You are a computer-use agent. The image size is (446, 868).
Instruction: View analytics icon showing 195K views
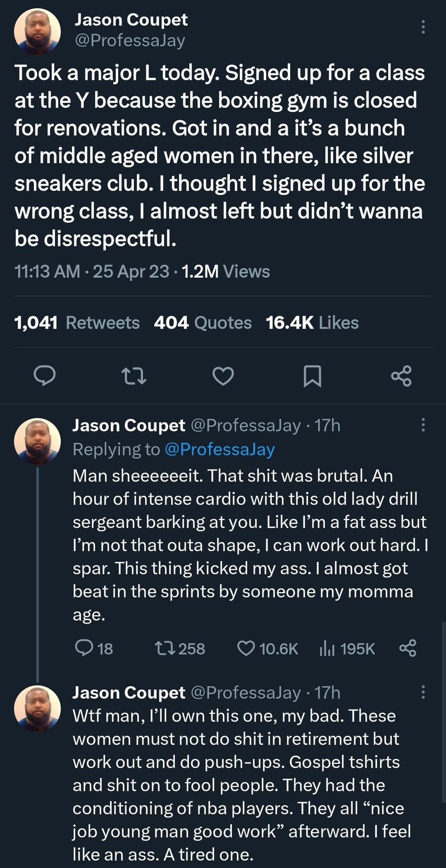point(327,649)
